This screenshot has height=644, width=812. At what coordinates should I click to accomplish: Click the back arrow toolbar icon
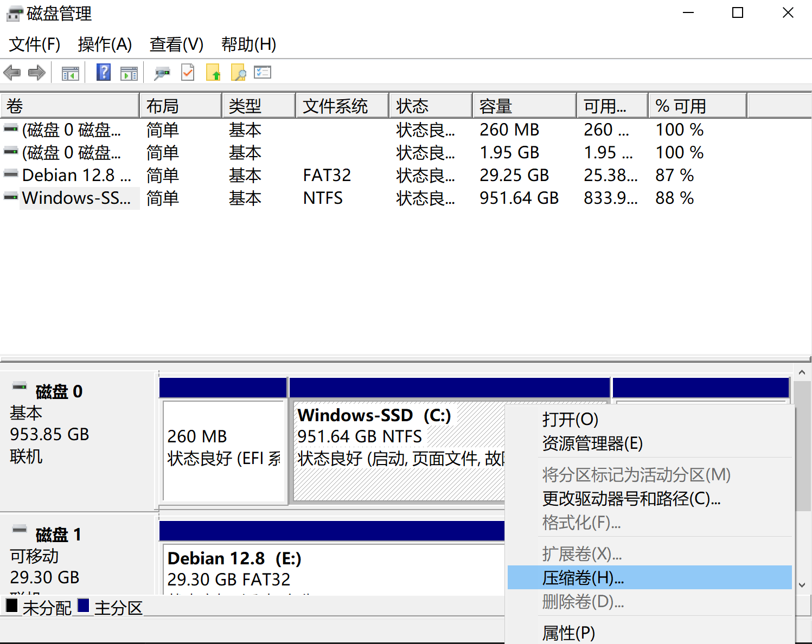[12, 73]
